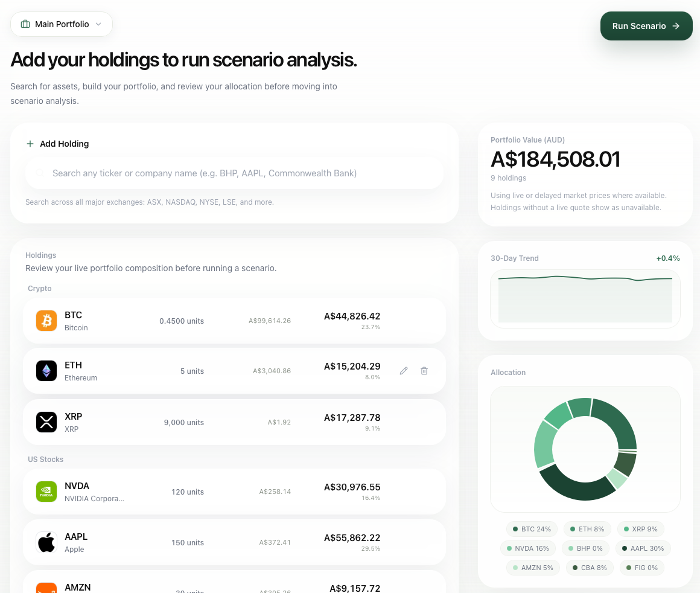Click the Ethereum name label
700x593 pixels.
[81, 378]
